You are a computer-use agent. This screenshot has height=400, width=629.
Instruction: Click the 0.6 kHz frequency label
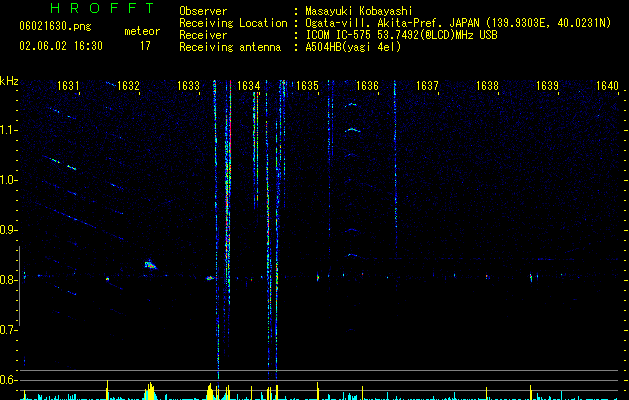(8, 380)
